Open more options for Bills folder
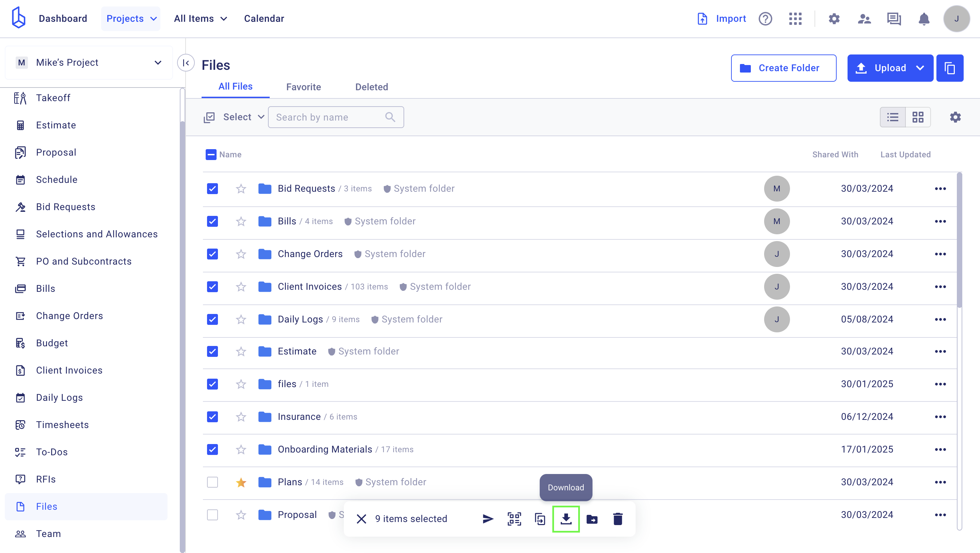The image size is (980, 553). [x=941, y=221]
